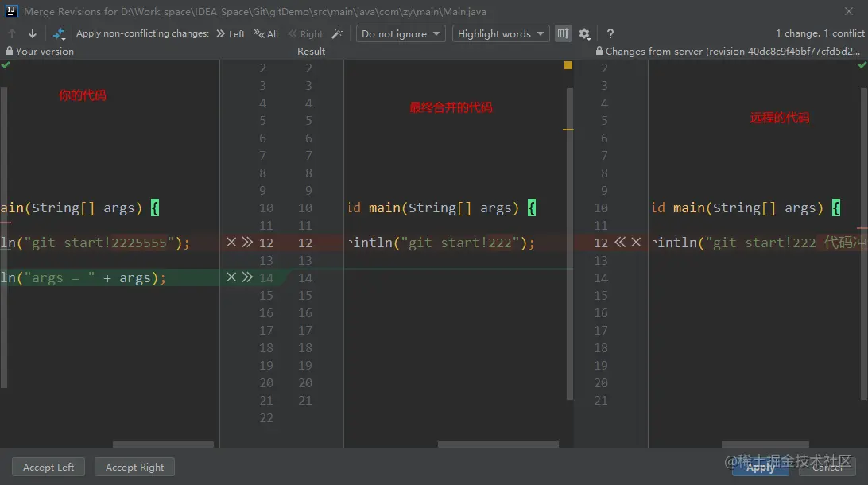Click '1 change. 1 conflict' status text
Image resolution: width=868 pixels, height=485 pixels.
point(820,33)
